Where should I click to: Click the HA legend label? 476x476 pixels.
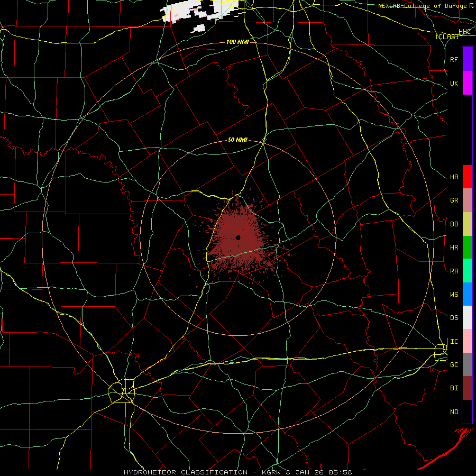click(x=454, y=177)
